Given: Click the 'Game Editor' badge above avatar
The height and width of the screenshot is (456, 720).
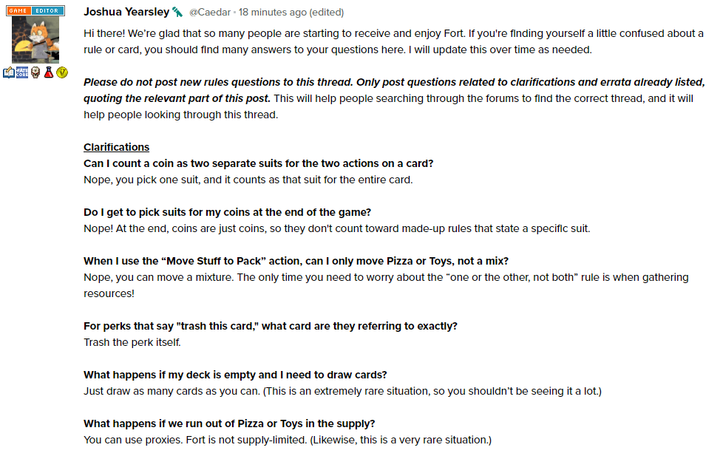Looking at the screenshot, I should pyautogui.click(x=35, y=9).
